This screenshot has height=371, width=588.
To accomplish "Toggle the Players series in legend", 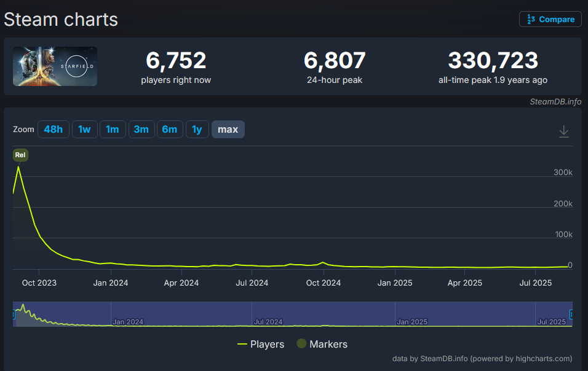I will tap(261, 344).
